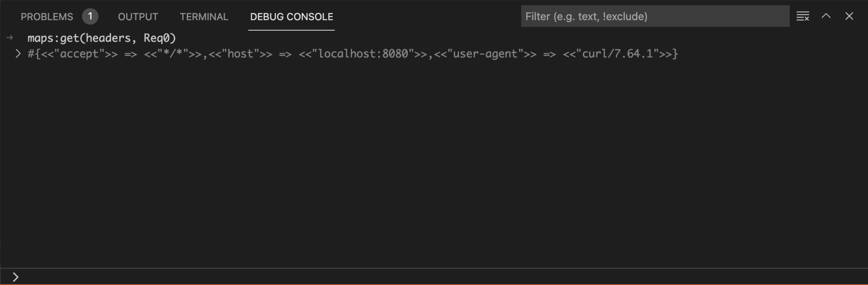Expand the returned headers map result
Image resolution: width=868 pixels, height=285 pixels.
(18, 53)
